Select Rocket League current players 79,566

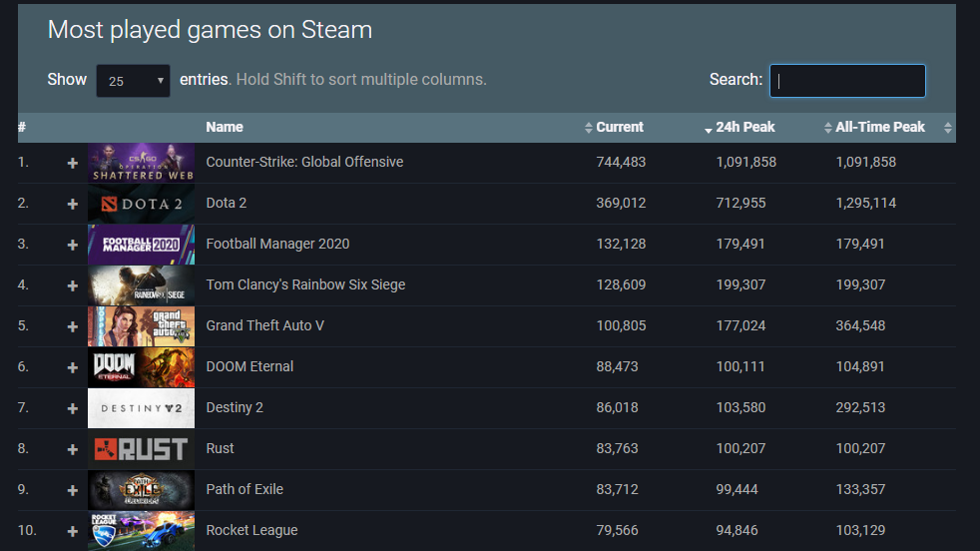click(617, 530)
